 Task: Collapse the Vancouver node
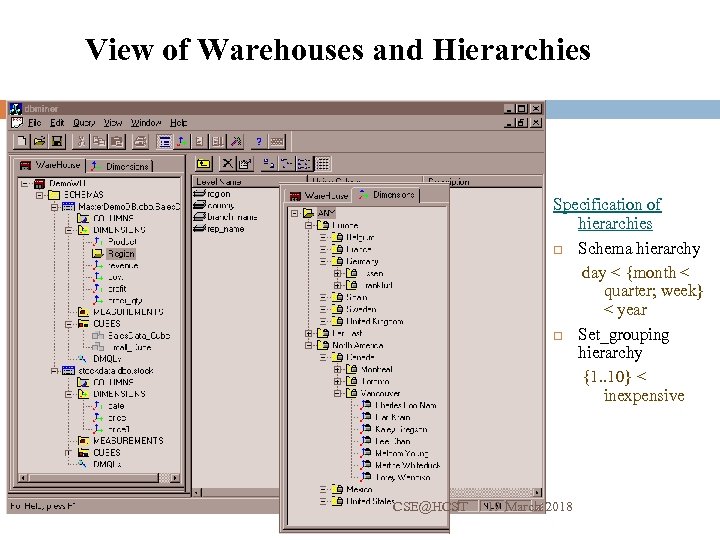click(x=338, y=393)
